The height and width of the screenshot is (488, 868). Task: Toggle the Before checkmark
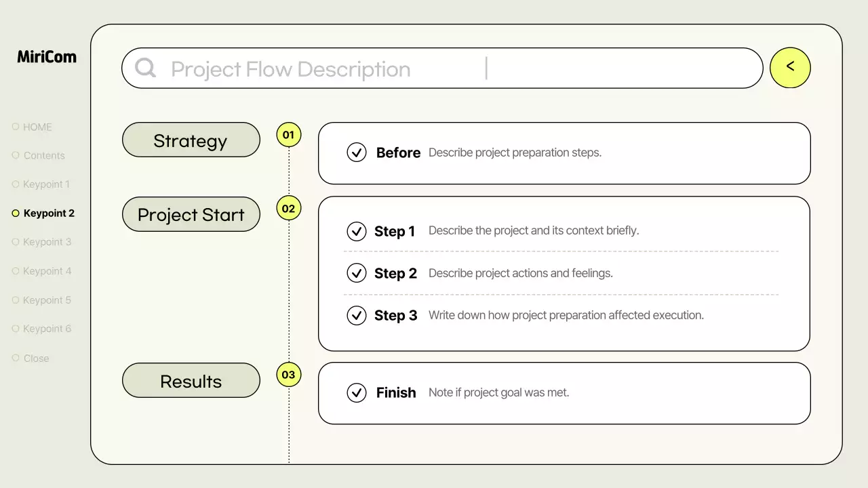[357, 152]
